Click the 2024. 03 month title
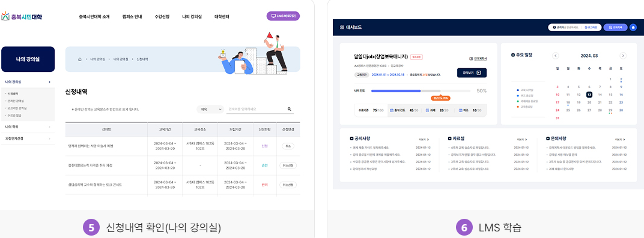Image resolution: width=644 pixels, height=238 pixels. [589, 56]
